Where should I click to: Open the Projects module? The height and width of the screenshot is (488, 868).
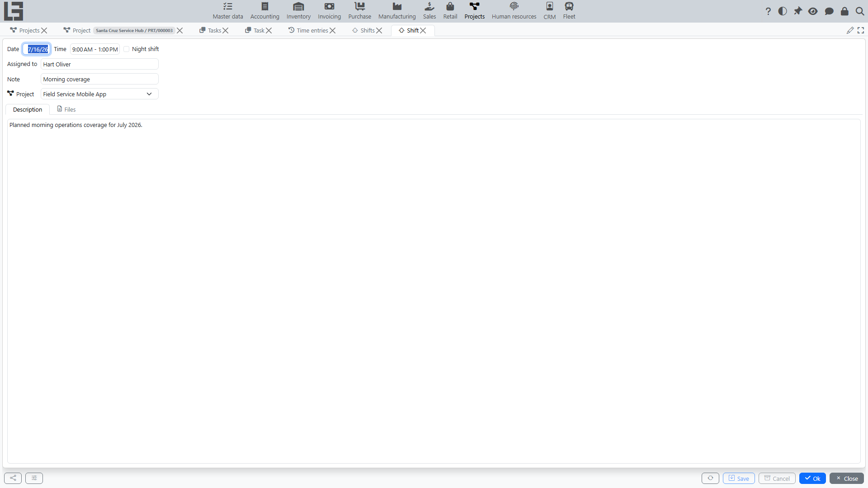pyautogui.click(x=475, y=11)
